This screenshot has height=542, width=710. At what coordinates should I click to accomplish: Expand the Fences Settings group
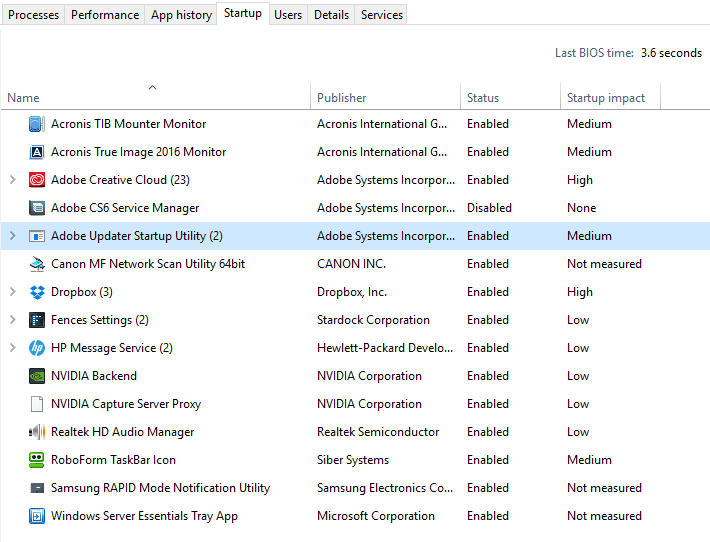tap(13, 320)
